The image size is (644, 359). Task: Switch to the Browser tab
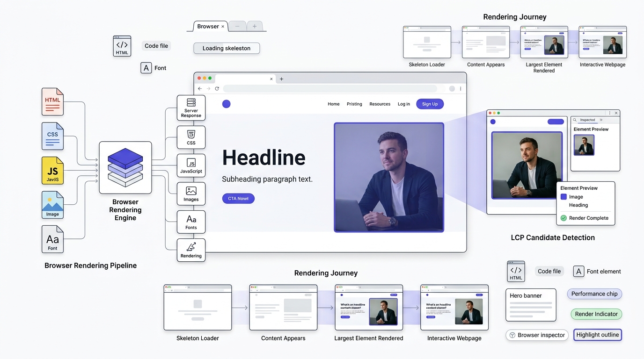[208, 26]
